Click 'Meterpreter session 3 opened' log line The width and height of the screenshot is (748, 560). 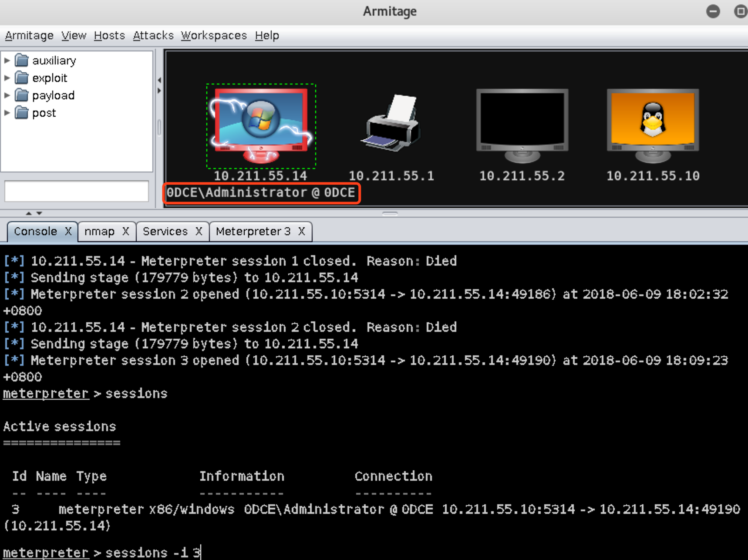click(x=366, y=368)
